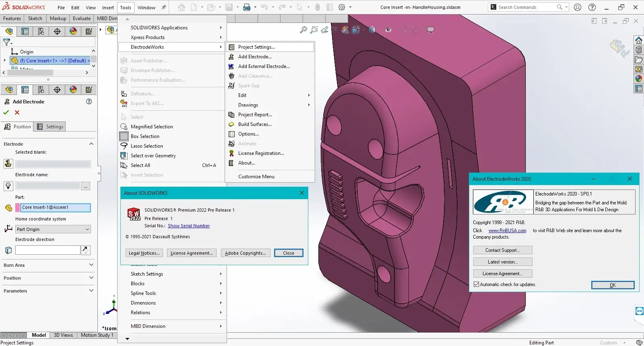
Task: Click OK in About ElectrodeWorks dialog
Action: coord(613,285)
